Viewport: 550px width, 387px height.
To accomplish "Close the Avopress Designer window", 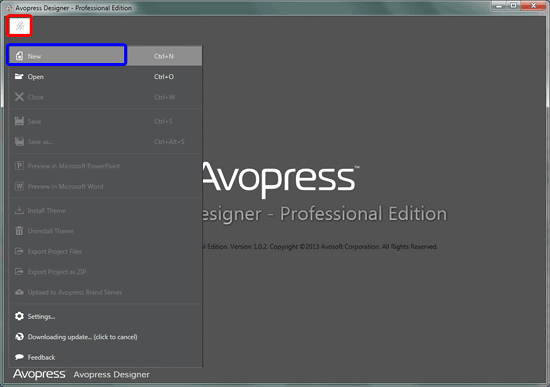I will [533, 6].
